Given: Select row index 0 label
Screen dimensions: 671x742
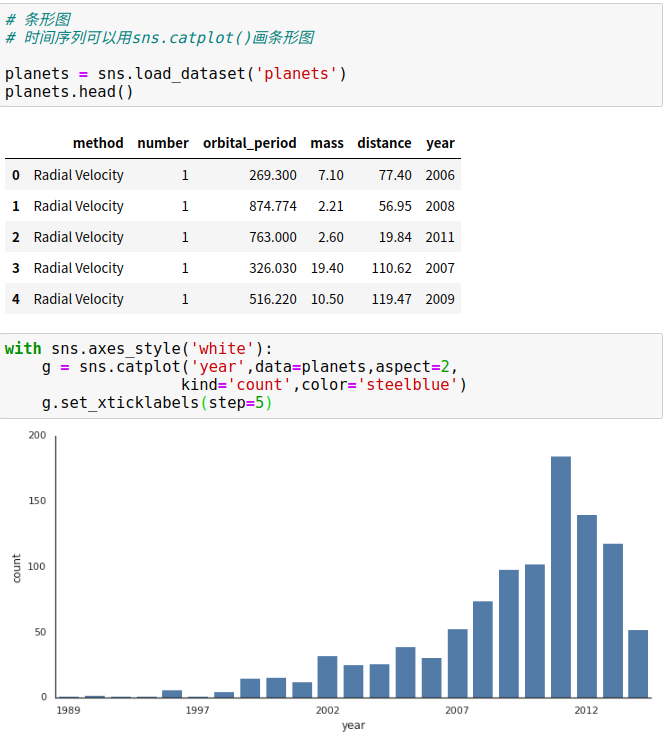Looking at the screenshot, I should click(16, 175).
